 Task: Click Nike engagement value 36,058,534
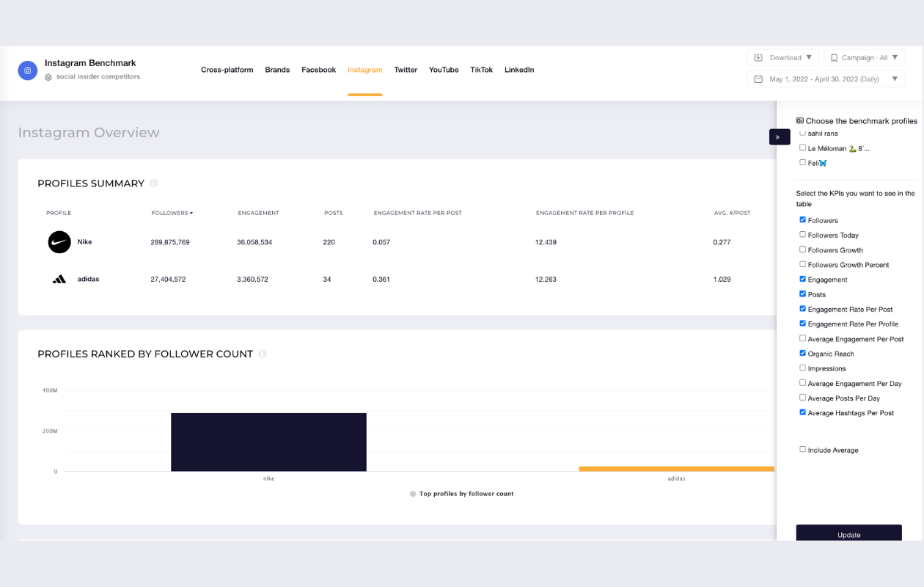pyautogui.click(x=254, y=242)
